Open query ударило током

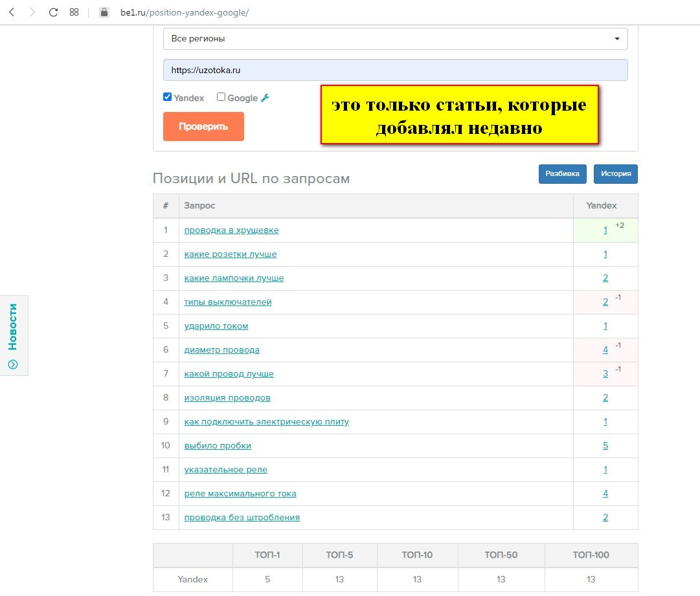216,326
